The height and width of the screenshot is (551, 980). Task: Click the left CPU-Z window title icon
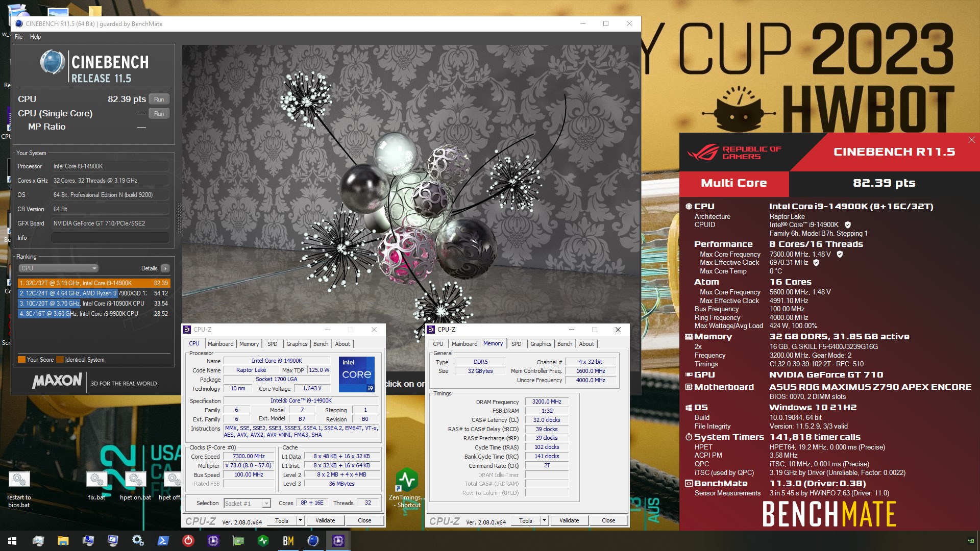coord(187,330)
